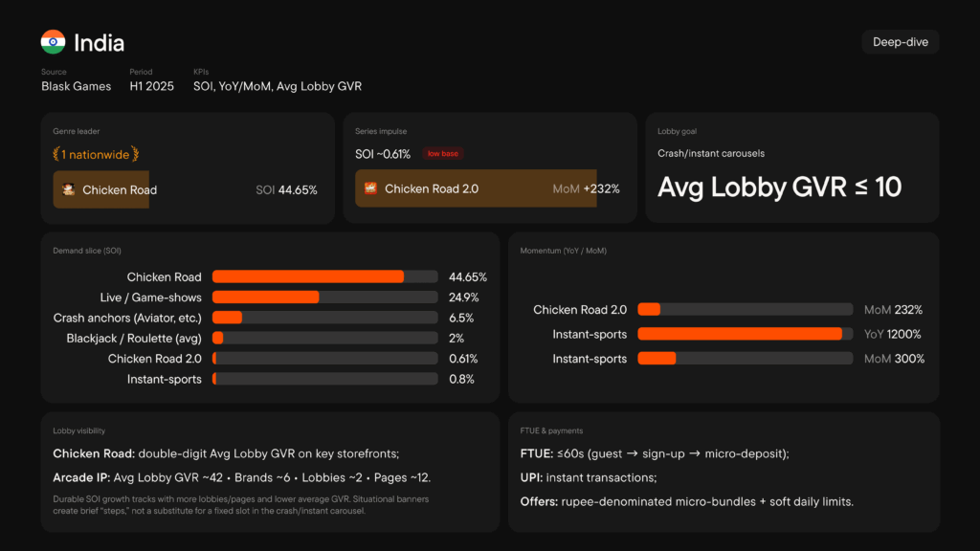Click the Chicken Road 2.0 game icon
Image resolution: width=980 pixels, height=551 pixels.
(x=370, y=188)
